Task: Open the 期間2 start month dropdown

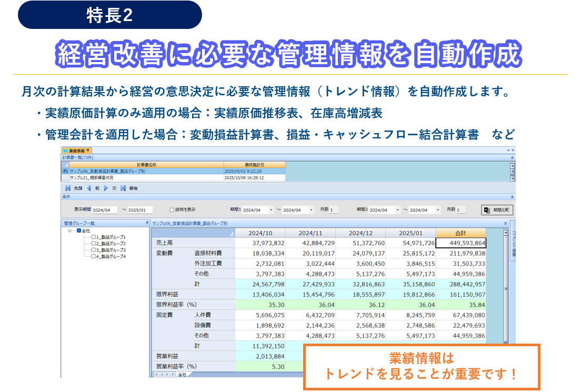Action: coord(398,210)
